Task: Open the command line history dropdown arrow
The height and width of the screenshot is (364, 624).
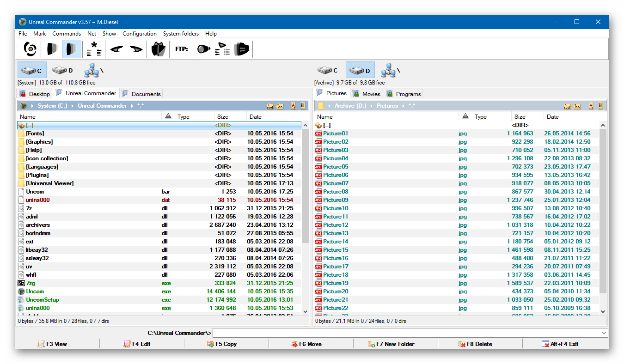Action: pos(604,333)
